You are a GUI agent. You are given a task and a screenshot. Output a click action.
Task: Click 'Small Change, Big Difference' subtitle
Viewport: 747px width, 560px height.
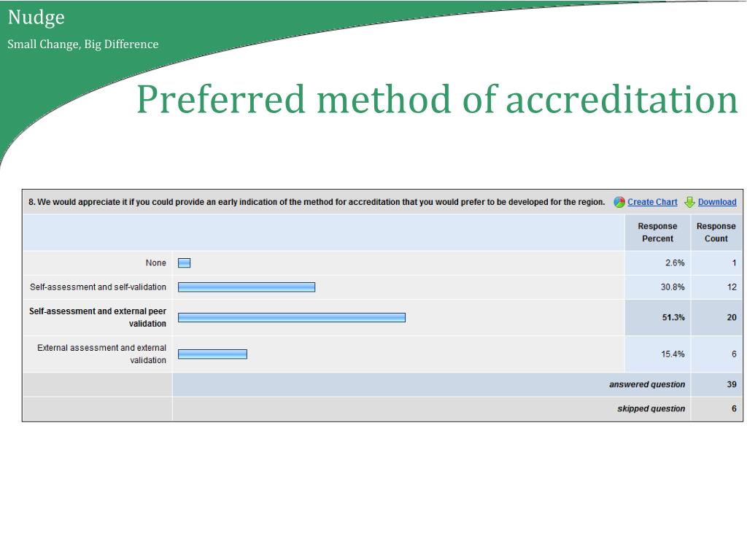click(83, 44)
